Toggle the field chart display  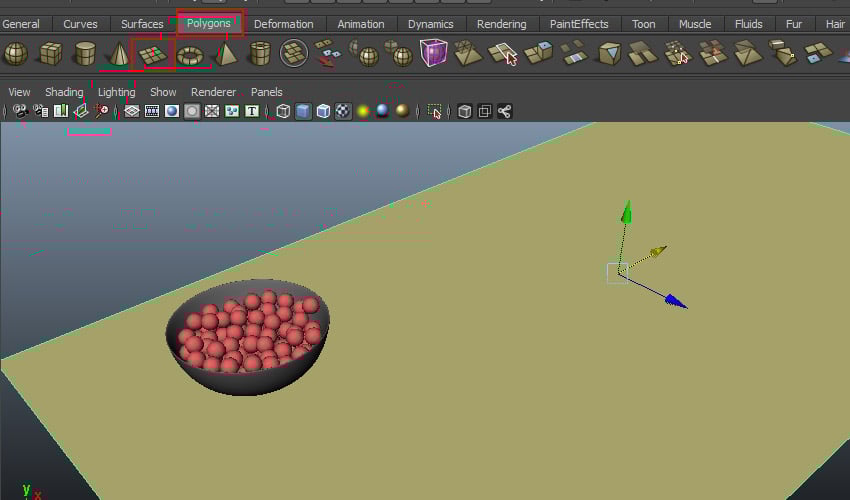[212, 111]
